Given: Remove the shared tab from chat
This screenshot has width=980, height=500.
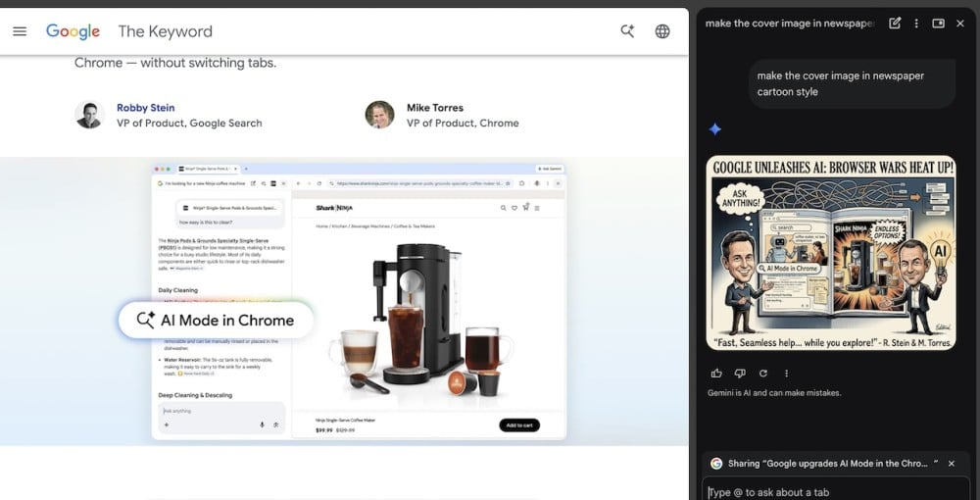Looking at the screenshot, I should coord(951,464).
